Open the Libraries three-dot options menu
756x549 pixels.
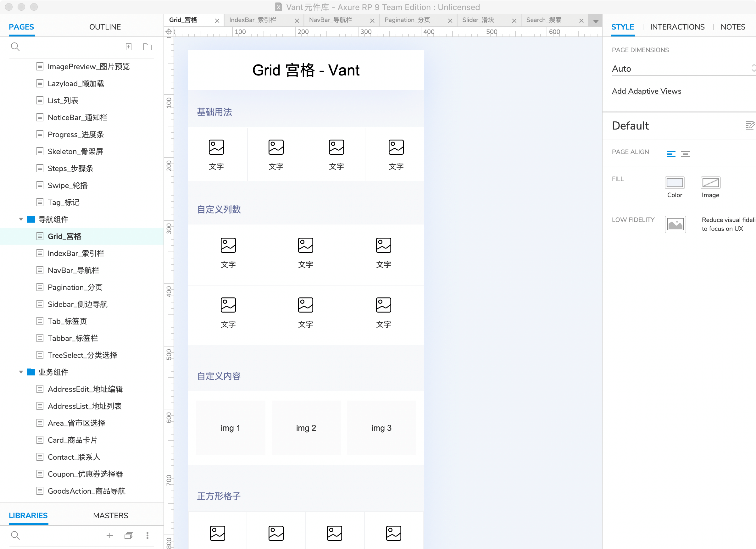147,535
